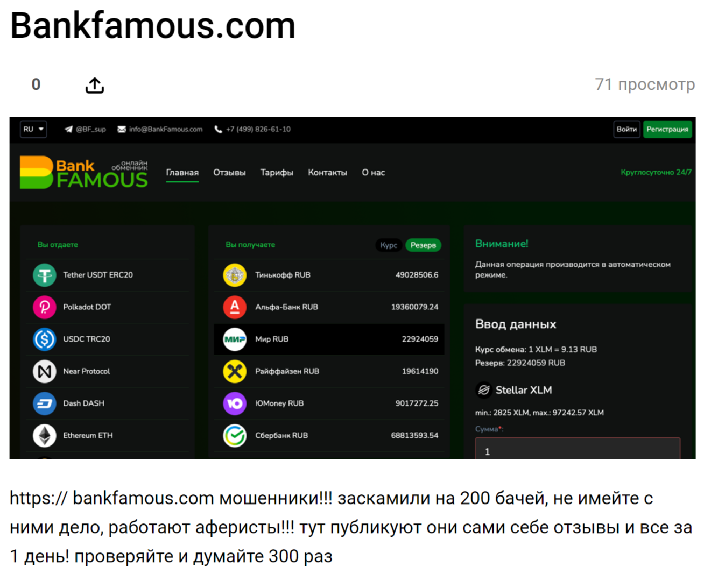
Task: Select the Ethereum ETH icon
Action: (x=45, y=436)
